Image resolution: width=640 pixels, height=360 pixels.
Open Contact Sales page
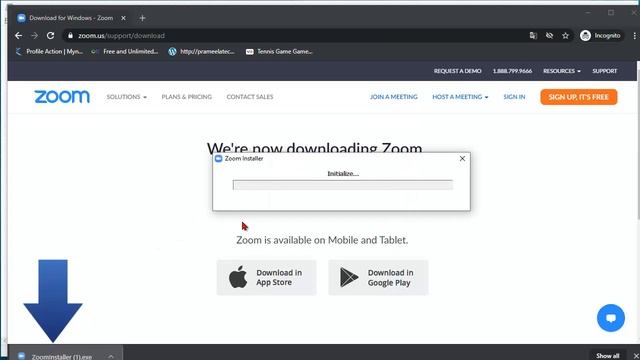click(250, 97)
